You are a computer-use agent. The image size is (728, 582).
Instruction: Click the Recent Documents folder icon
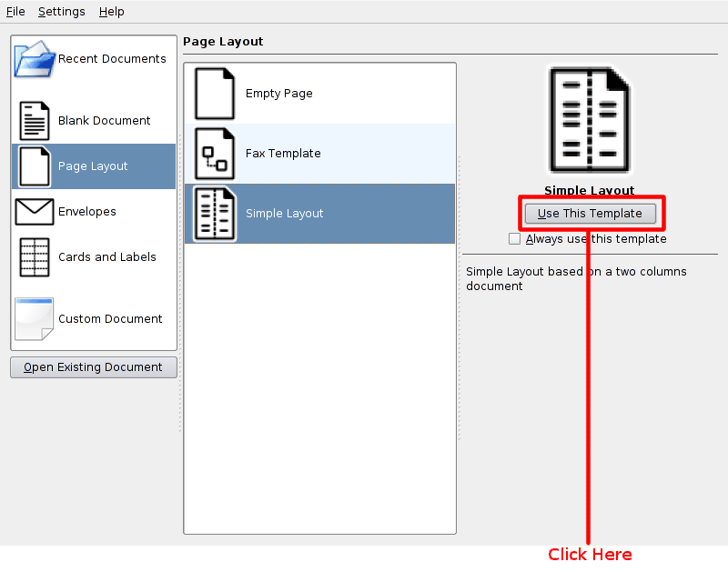tap(35, 60)
